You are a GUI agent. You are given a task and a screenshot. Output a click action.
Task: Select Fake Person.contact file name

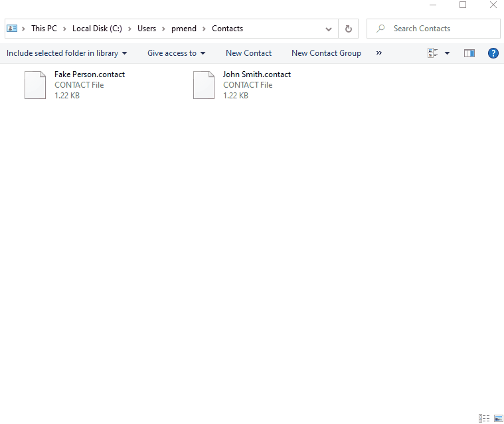[90, 74]
